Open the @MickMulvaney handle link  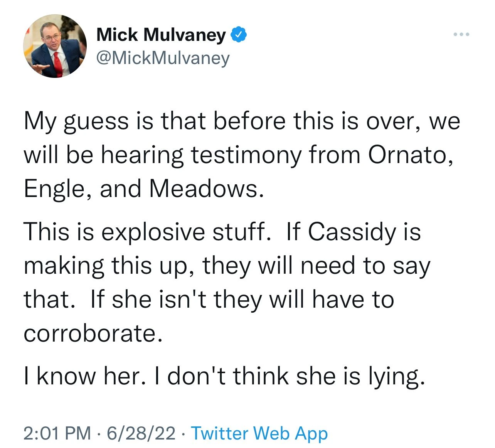[163, 58]
